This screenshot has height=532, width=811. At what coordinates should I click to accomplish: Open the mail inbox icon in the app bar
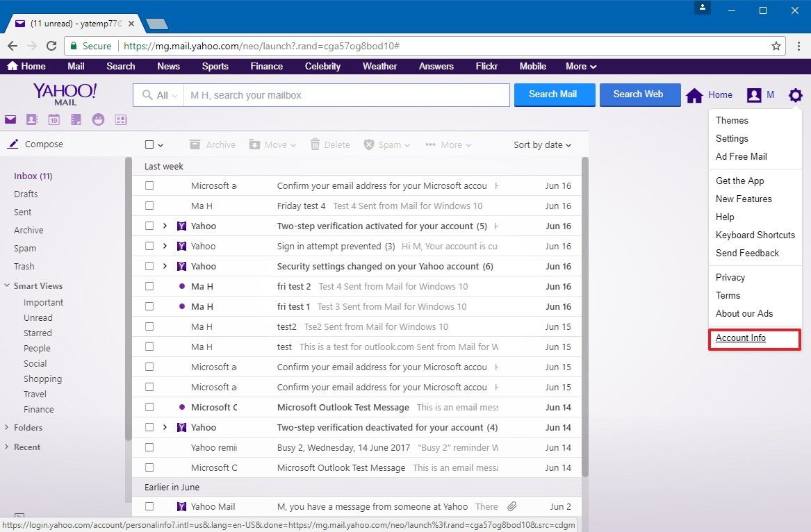[10, 120]
